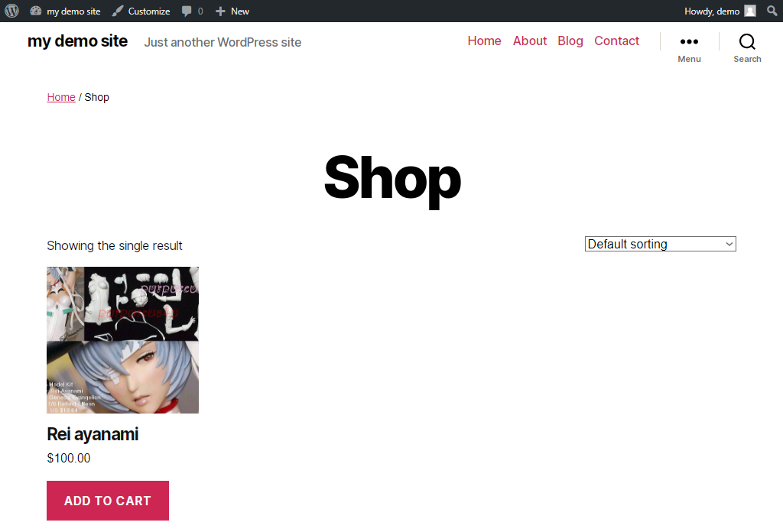
Task: Click Home breadcrumb link
Action: click(61, 97)
